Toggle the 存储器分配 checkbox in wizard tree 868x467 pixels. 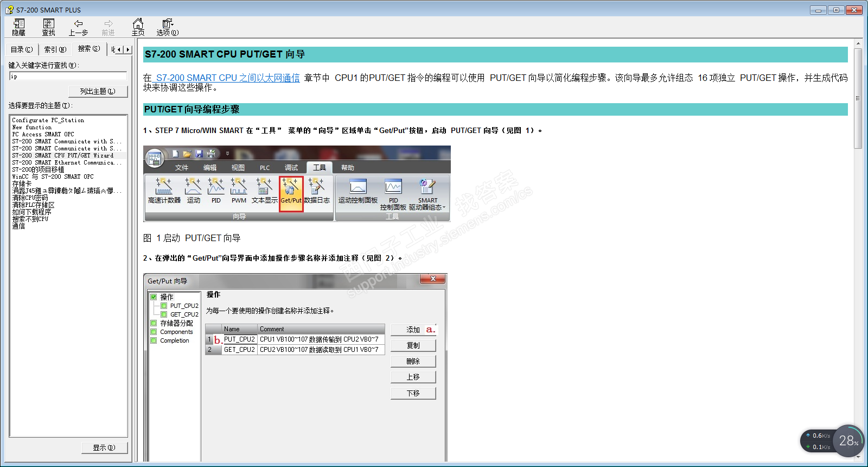point(154,323)
